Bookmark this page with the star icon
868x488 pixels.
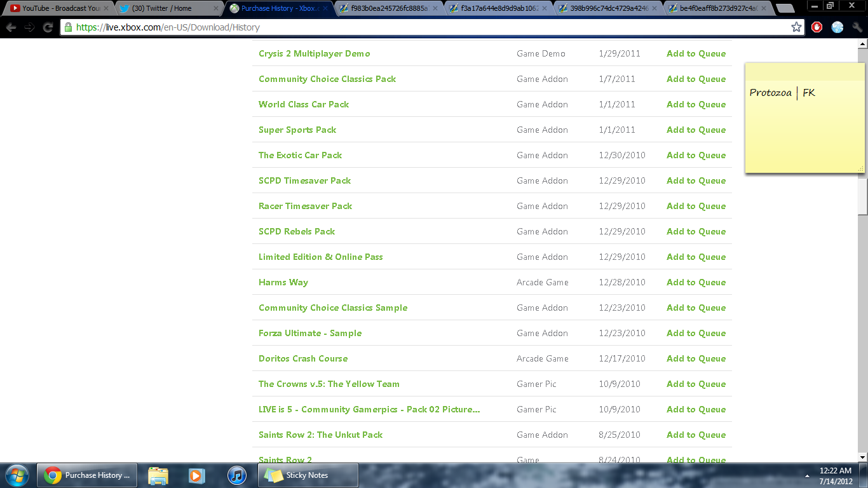pos(796,27)
